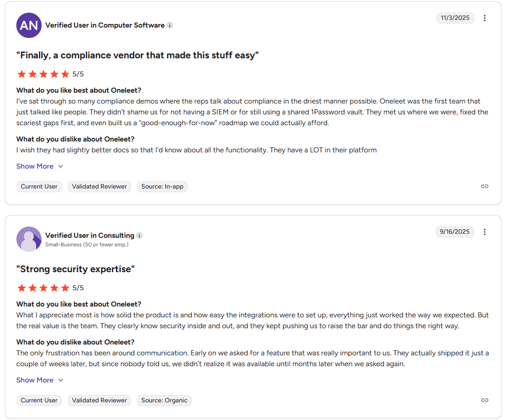Screen dimensions: 506x420
Task: Click the purple AN avatar
Action: click(29, 25)
